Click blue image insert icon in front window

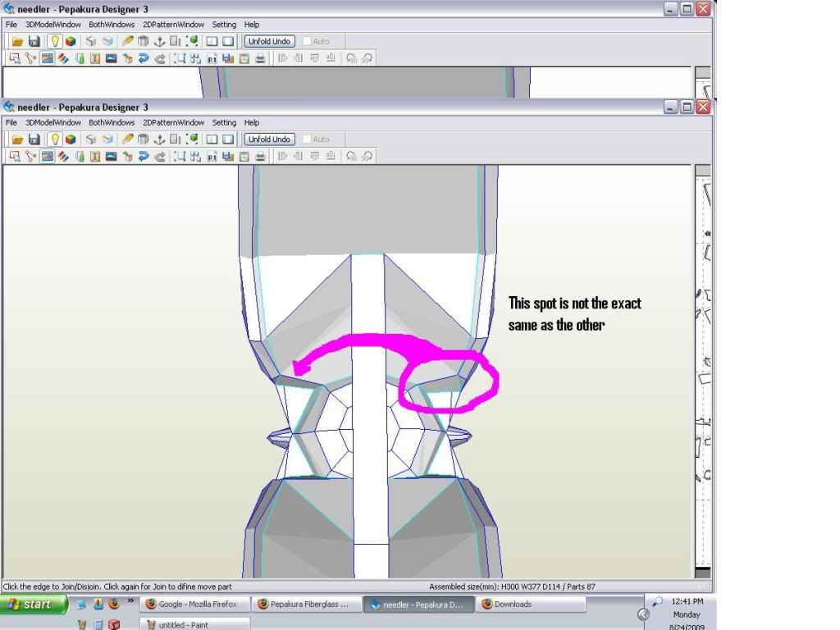click(111, 157)
